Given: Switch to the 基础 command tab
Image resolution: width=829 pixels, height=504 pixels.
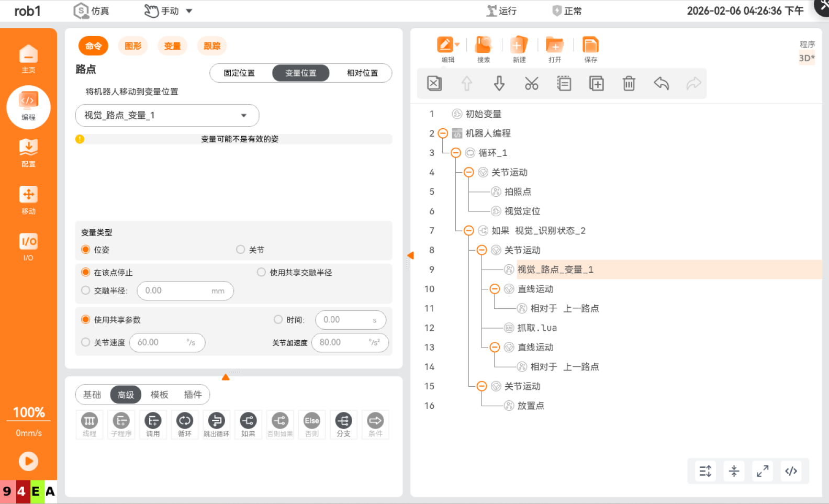Looking at the screenshot, I should pos(92,395).
